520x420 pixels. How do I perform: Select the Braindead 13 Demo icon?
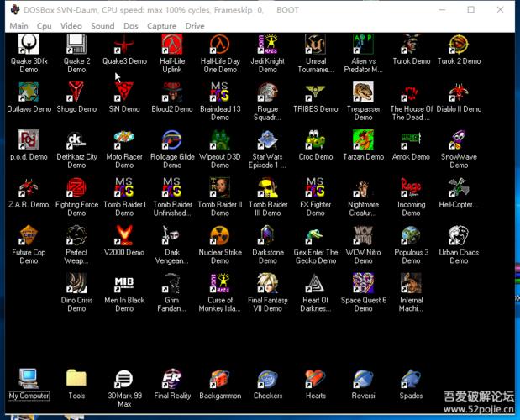(219, 92)
